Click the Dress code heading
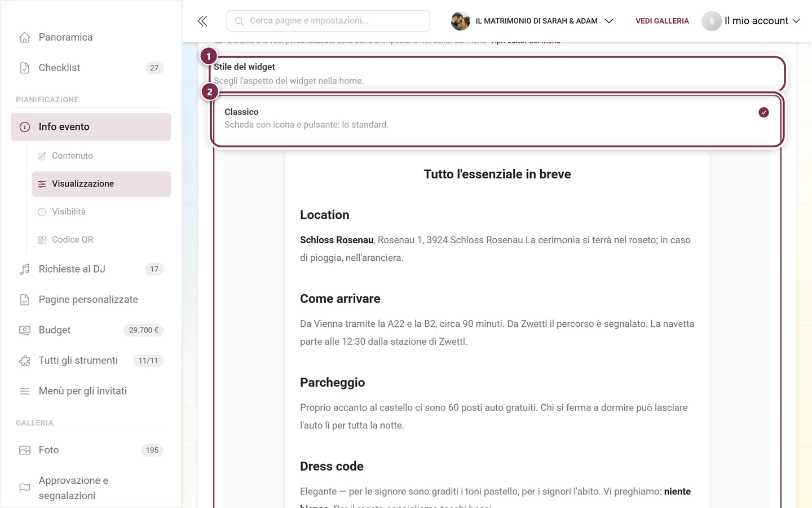This screenshot has height=508, width=812. click(332, 466)
